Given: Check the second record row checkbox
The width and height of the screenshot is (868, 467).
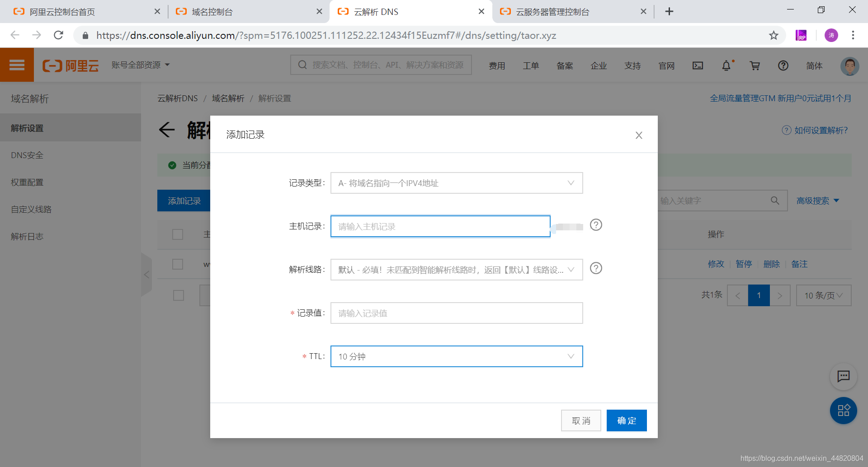Looking at the screenshot, I should (178, 295).
